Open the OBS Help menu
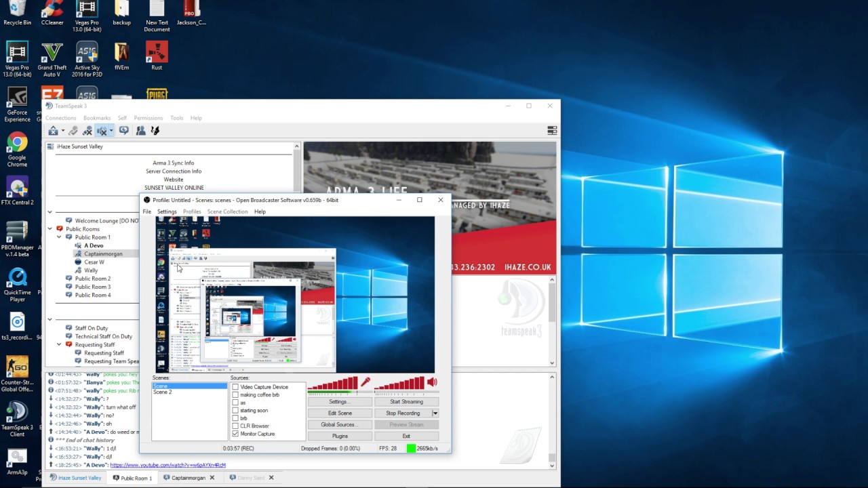This screenshot has height=488, width=868. click(260, 211)
